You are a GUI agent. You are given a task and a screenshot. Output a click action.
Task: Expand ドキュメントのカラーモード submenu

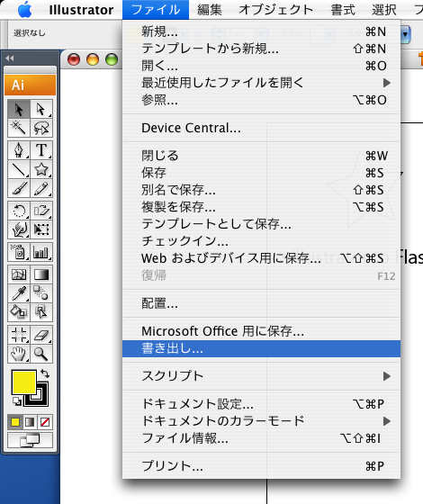pos(261,421)
